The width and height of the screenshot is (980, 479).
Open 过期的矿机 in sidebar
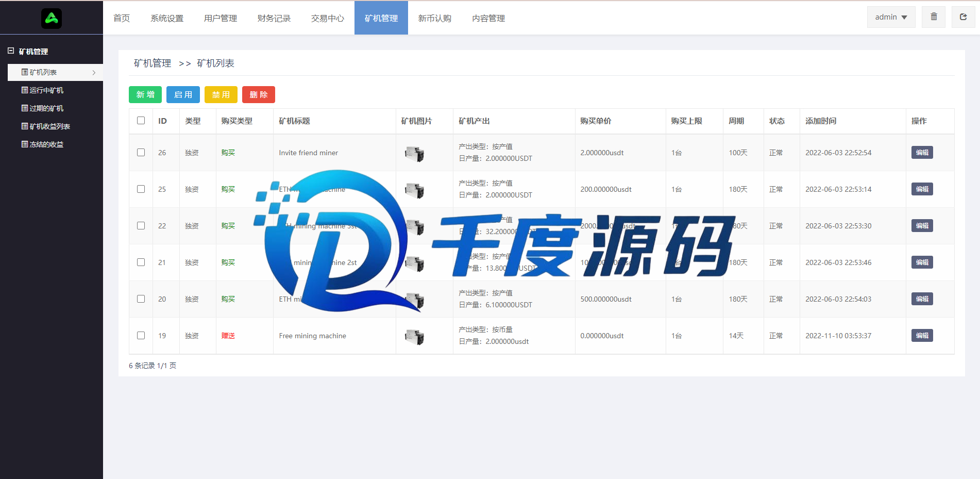coord(42,108)
